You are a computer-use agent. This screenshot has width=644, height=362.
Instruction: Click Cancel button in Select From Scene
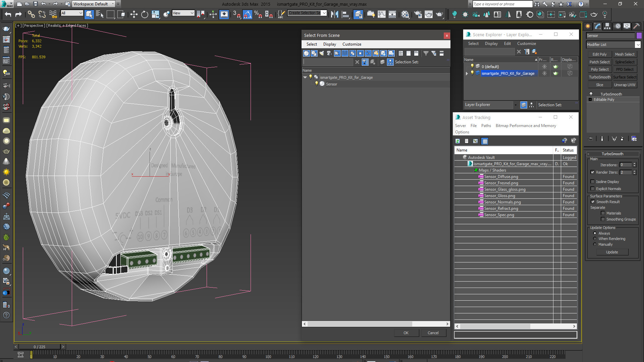[x=433, y=333]
